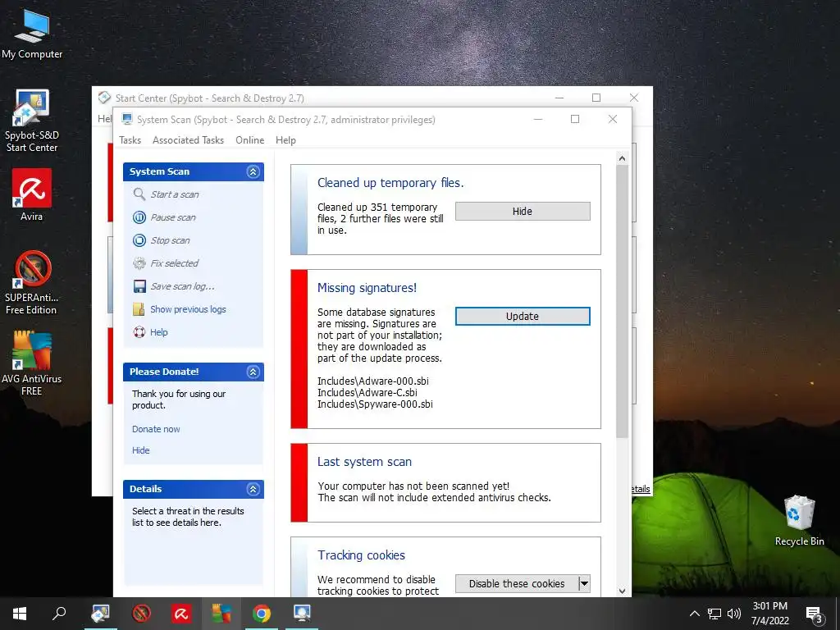840x630 pixels.
Task: Click SUPERAntiSpyware taskbar icon
Action: point(141,614)
